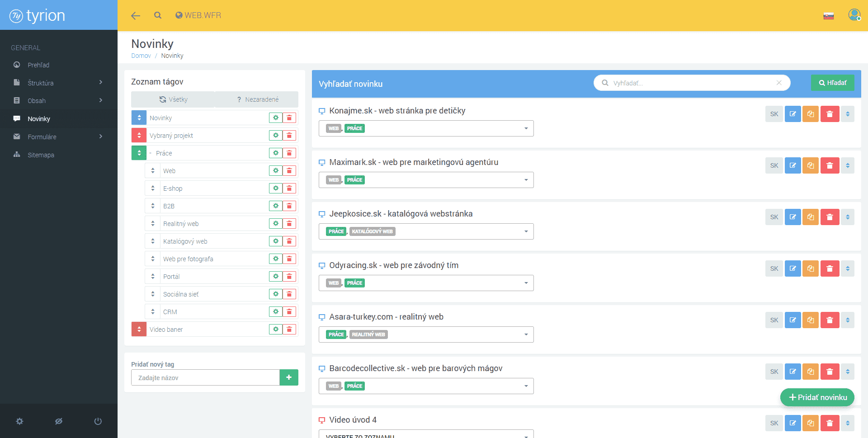Viewport: 868px width, 438px height.
Task: Delete the E-shop tag
Action: (289, 188)
